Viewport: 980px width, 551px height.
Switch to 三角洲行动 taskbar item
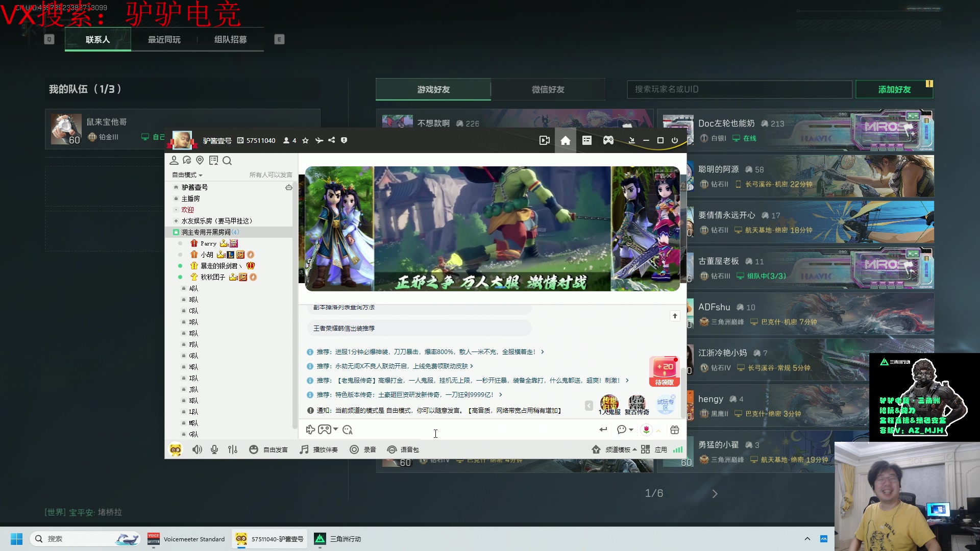[337, 539]
